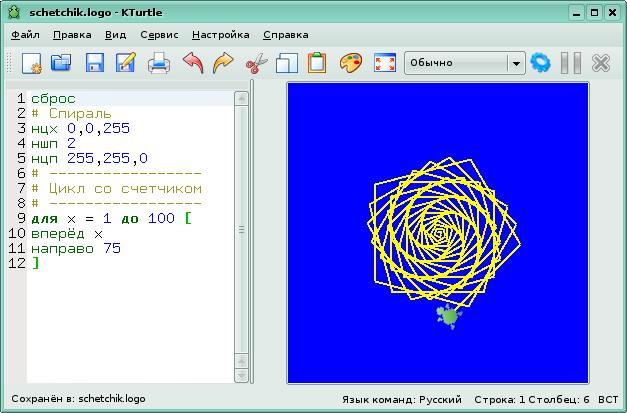
Task: Toggle insert mode indicator 'ВСТ' in status bar
Action: (608, 398)
